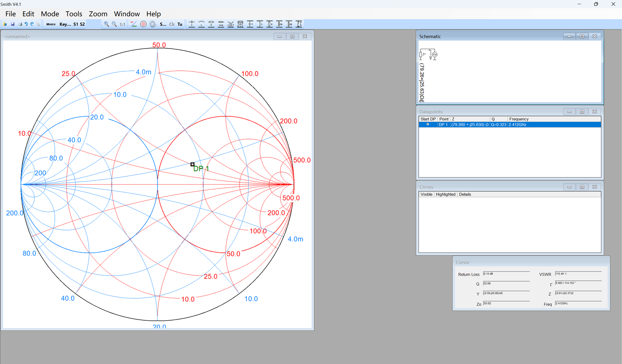Click the cursor Q value field
The width and height of the screenshot is (622, 364).
506,284
